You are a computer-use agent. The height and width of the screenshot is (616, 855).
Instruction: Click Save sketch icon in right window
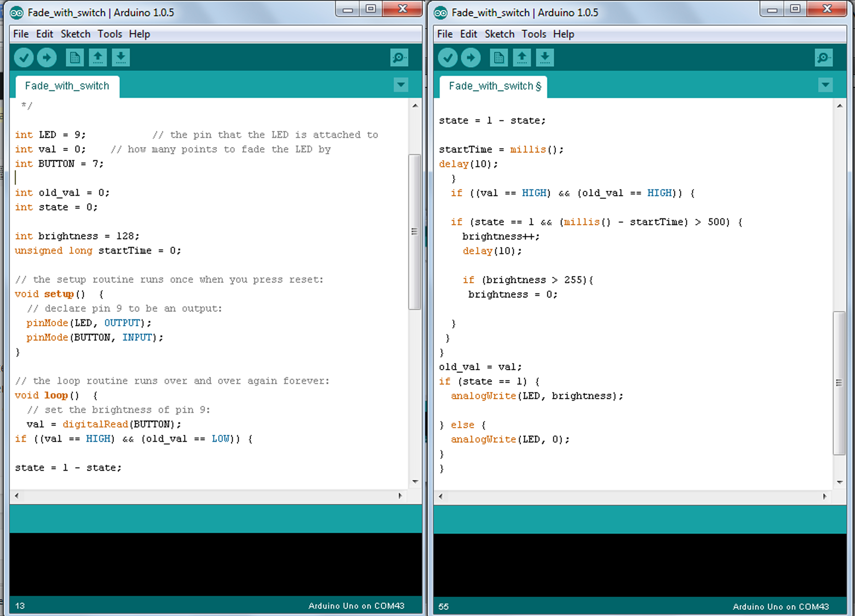point(545,58)
